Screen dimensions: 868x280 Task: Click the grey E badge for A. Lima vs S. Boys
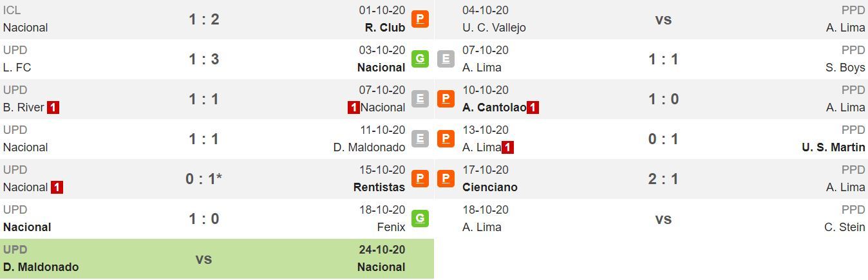pos(446,59)
